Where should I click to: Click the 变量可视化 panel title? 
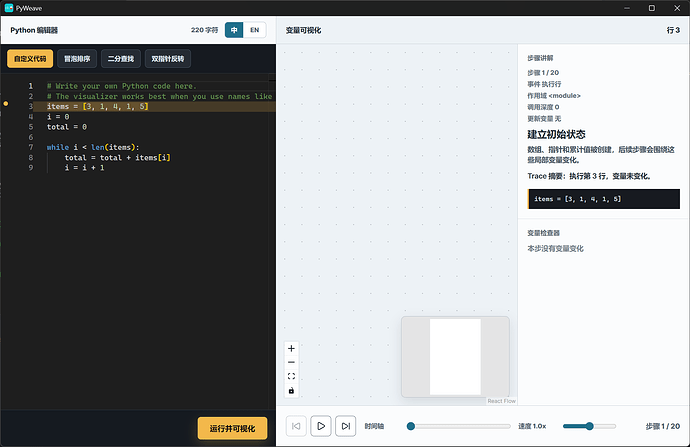tap(303, 30)
